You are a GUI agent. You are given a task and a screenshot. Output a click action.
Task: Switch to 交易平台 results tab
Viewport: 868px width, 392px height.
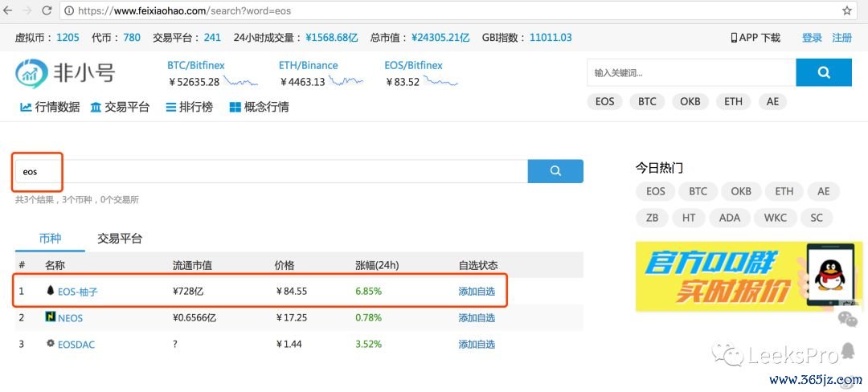pyautogui.click(x=120, y=239)
